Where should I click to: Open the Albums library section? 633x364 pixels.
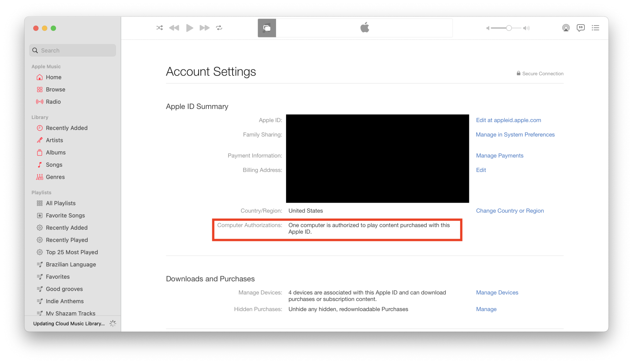coord(56,152)
